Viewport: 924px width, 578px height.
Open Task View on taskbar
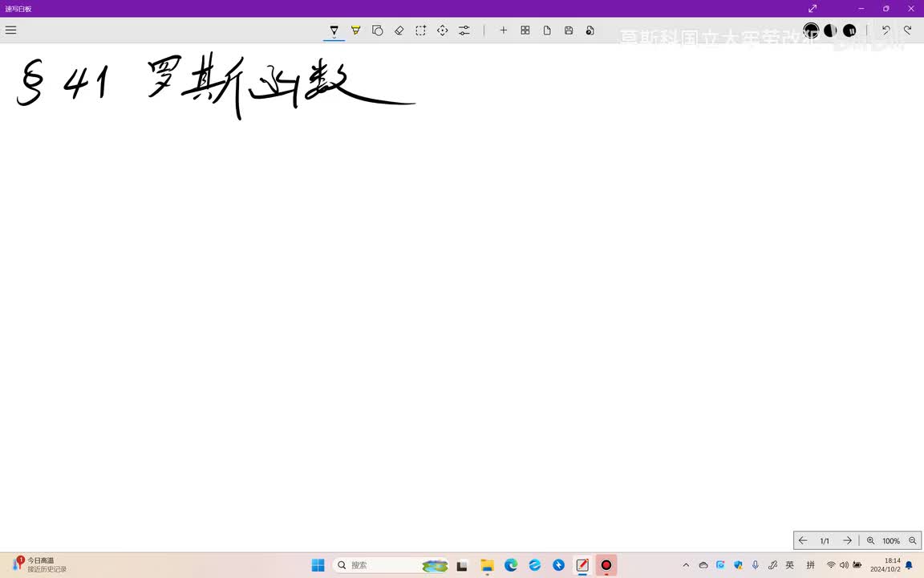point(462,565)
